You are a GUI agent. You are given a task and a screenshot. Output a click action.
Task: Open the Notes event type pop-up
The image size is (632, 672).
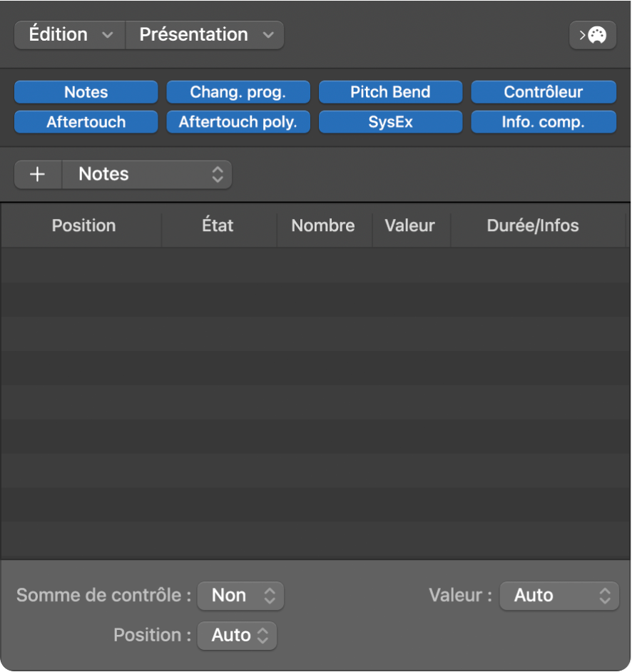click(x=147, y=175)
